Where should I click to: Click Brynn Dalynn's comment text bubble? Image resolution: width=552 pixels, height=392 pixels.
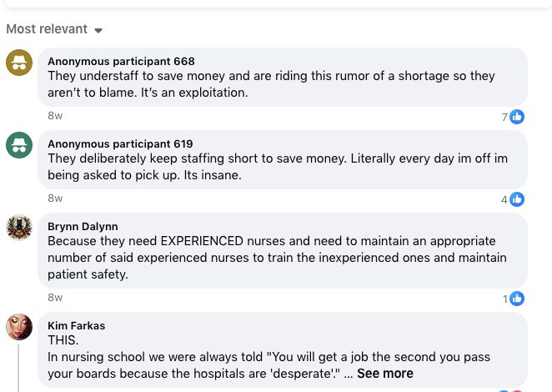click(x=284, y=259)
